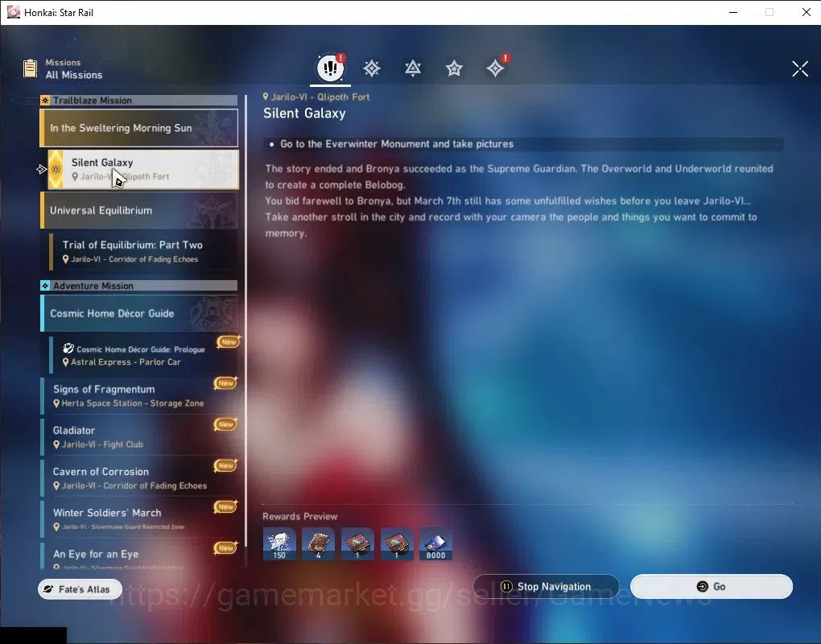This screenshot has height=644, width=821.
Task: Select Winter Soldiers' March mission
Action: point(138,519)
